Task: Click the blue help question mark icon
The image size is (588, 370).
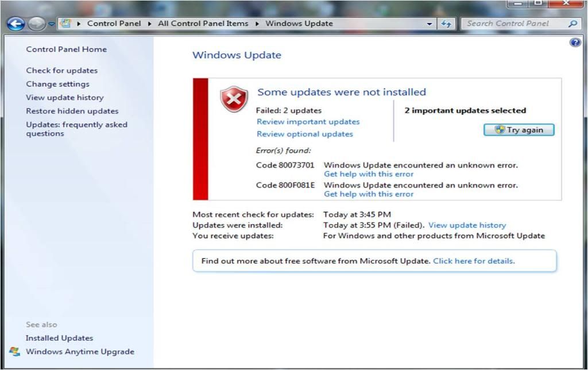Action: 575,43
